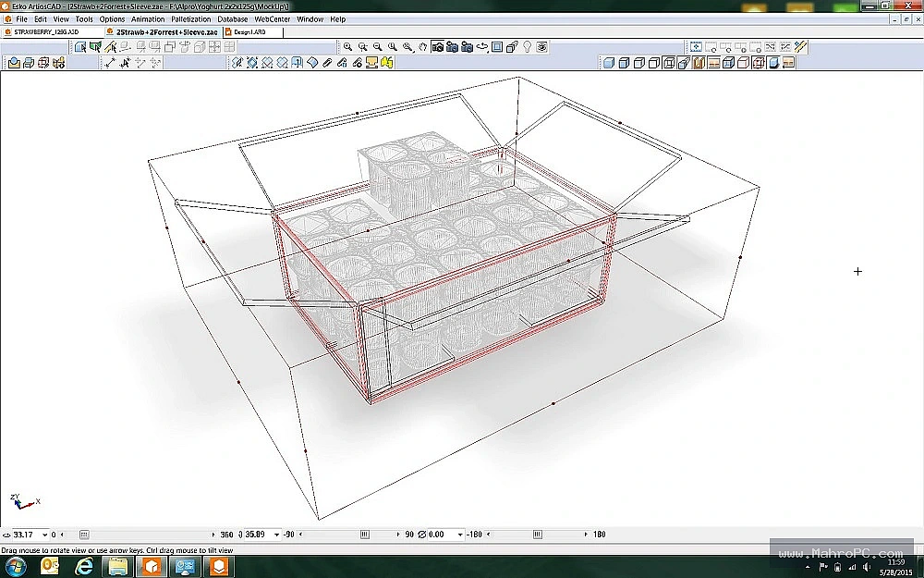Open the tilt angle 0.00 dropdown
This screenshot has height=578, width=924.
[459, 535]
